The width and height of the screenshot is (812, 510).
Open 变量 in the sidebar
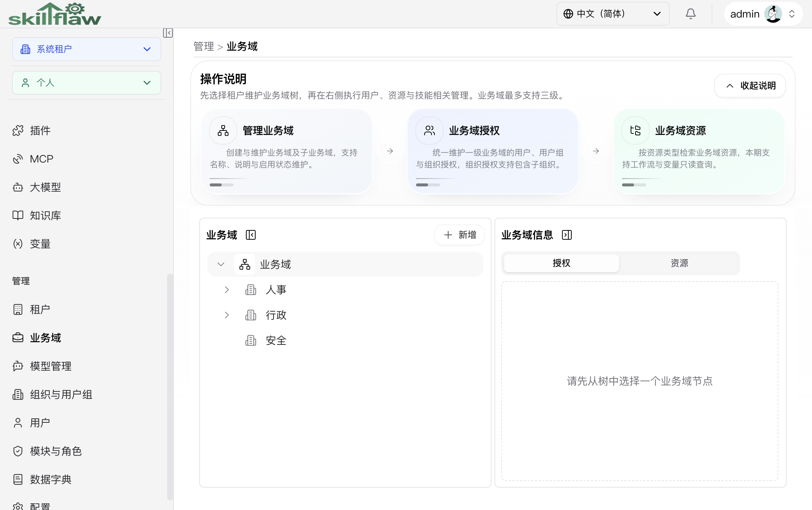[40, 244]
